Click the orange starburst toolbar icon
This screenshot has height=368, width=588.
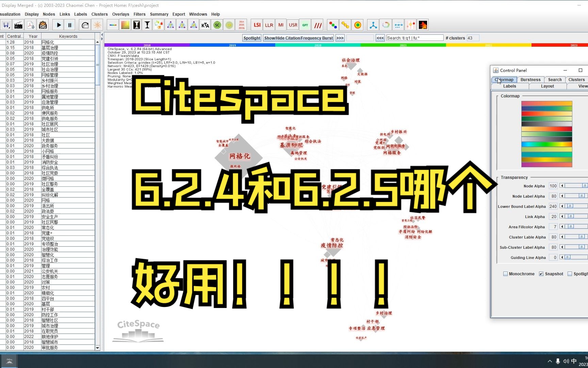97,25
